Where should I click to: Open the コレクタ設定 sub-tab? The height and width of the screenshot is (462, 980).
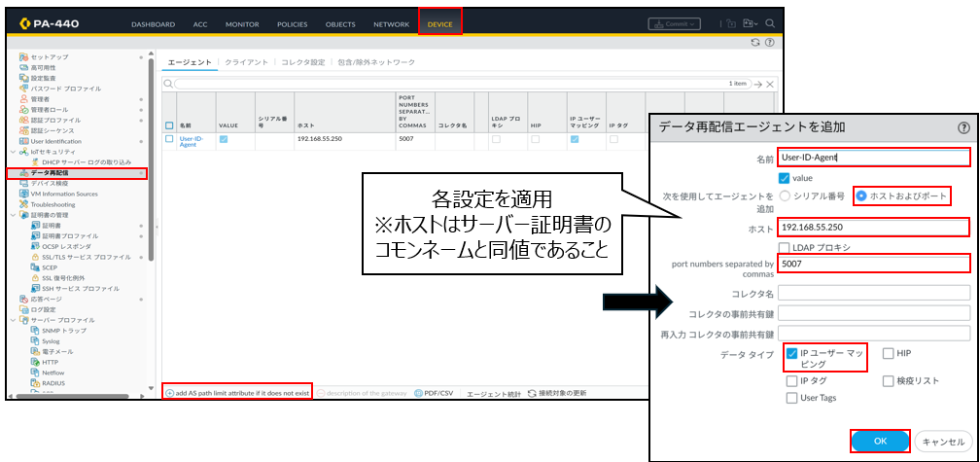tap(303, 62)
